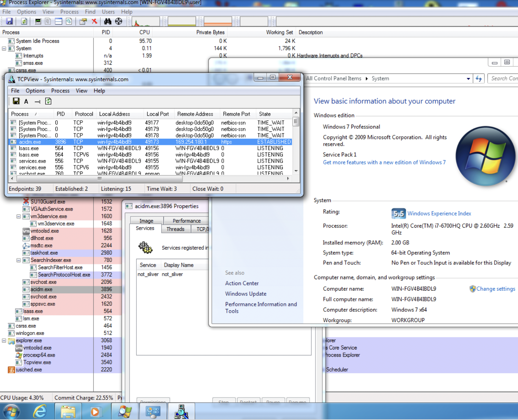Screen dimensions: 518x420
Task: Click TCPView's Refresh icon
Action: coord(48,101)
